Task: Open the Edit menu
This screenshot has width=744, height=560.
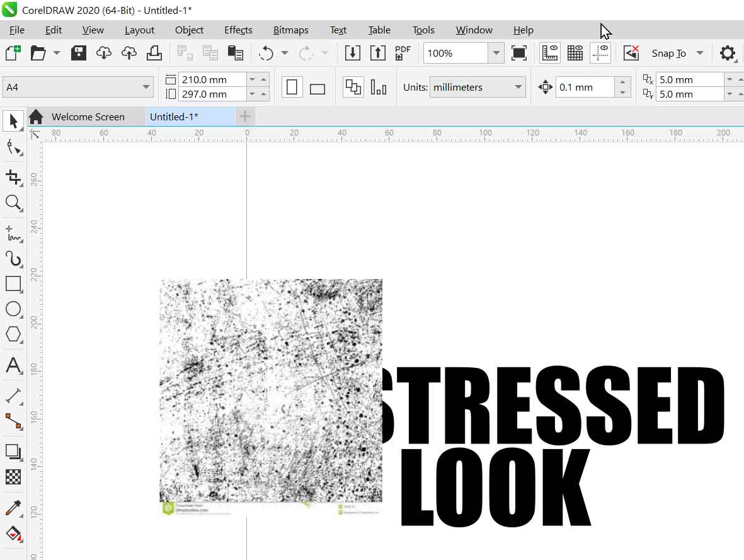Action: [53, 30]
